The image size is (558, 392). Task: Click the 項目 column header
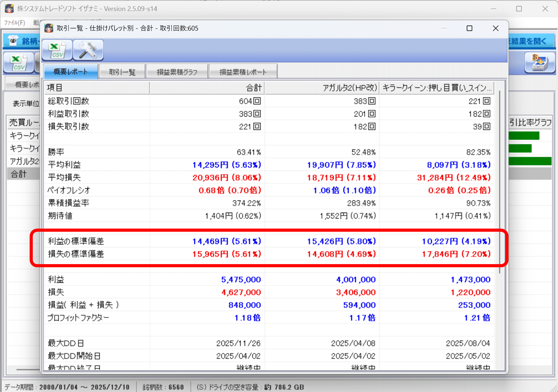pos(97,88)
